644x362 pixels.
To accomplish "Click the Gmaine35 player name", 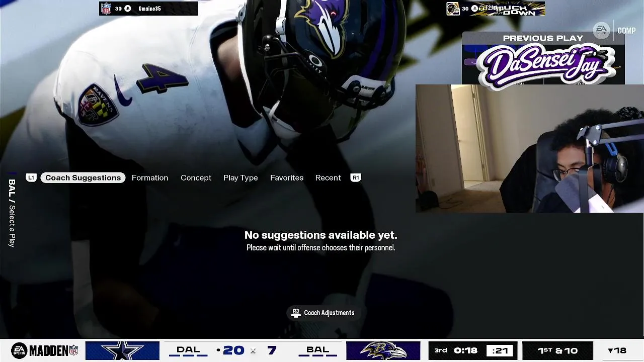I will (x=149, y=9).
